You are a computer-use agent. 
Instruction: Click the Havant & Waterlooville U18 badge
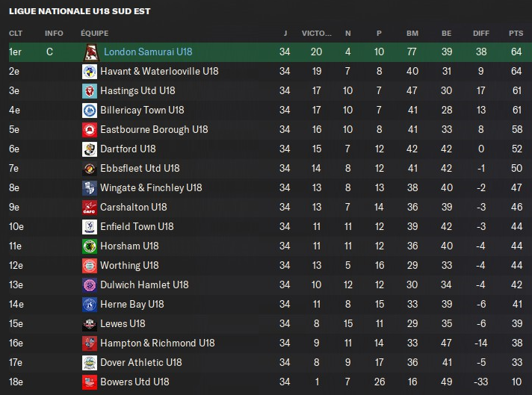coord(89,72)
